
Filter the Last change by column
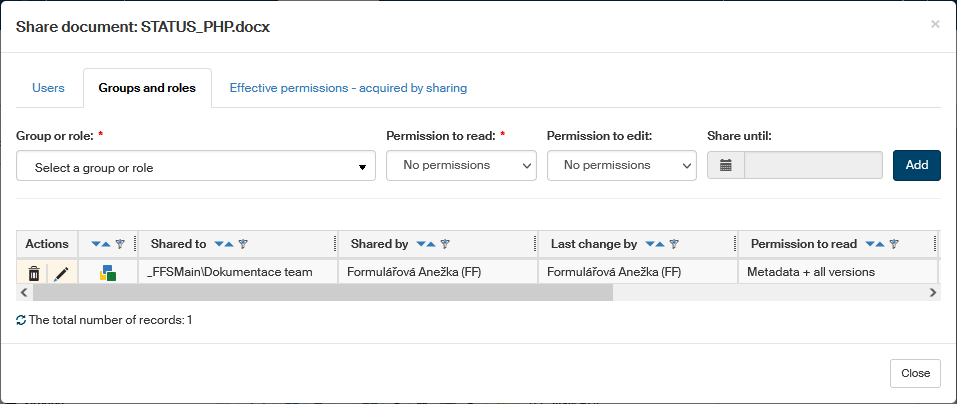[x=674, y=244]
